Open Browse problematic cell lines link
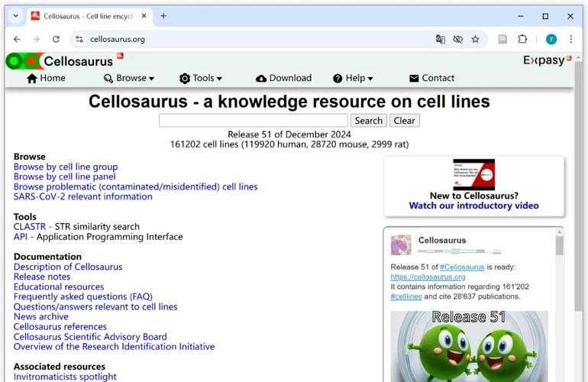Viewport: 588px width, 382px height. (135, 186)
